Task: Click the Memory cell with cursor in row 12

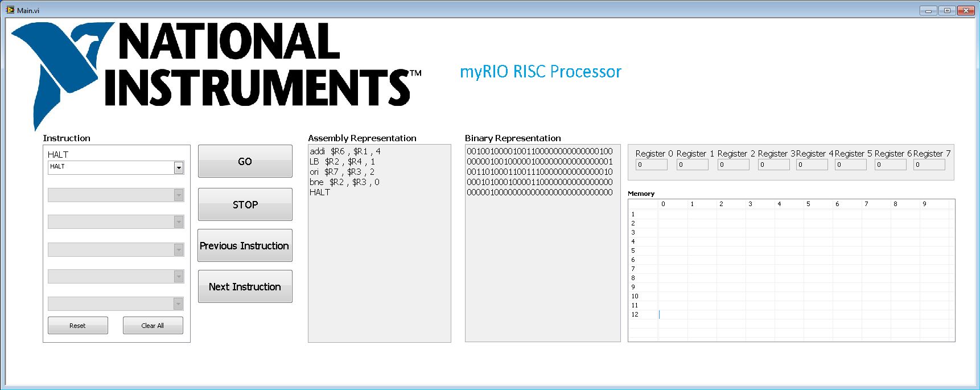Action: pos(673,314)
